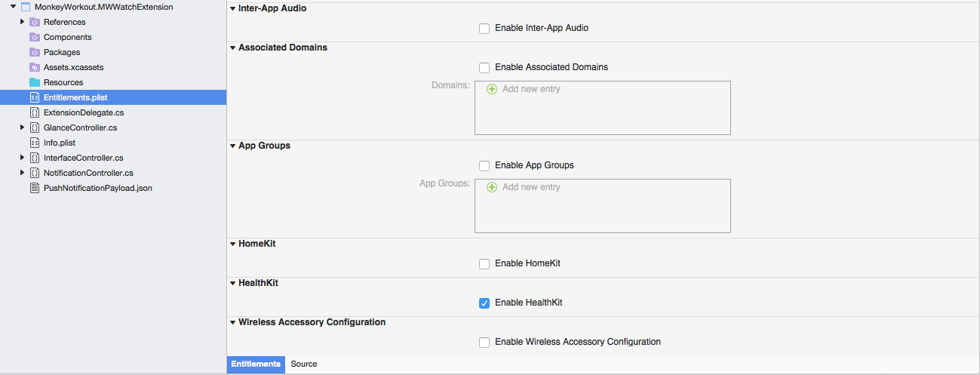Click the Components folder icon
This screenshot has width=980, height=375.
[x=35, y=37]
